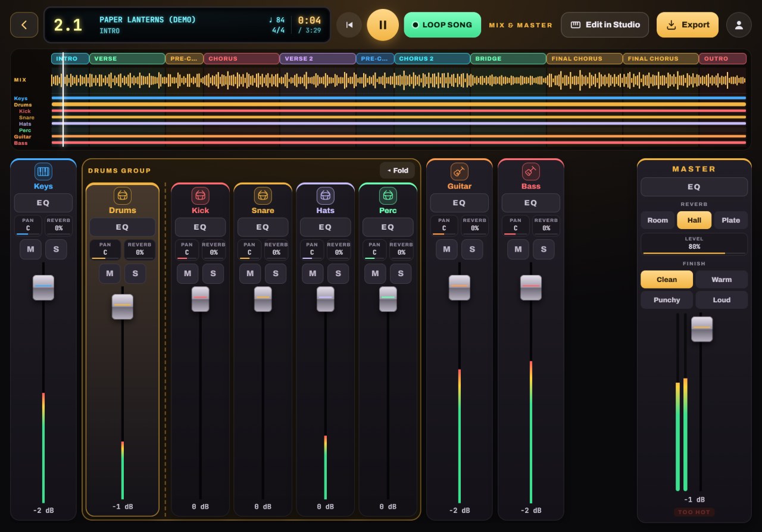
Task: Skip back to song start
Action: pos(349,25)
